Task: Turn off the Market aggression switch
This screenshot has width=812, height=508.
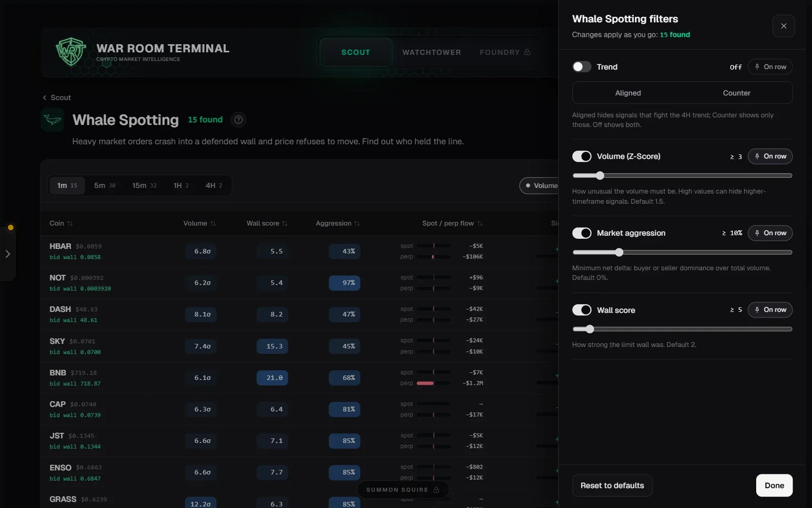Action: [582, 233]
